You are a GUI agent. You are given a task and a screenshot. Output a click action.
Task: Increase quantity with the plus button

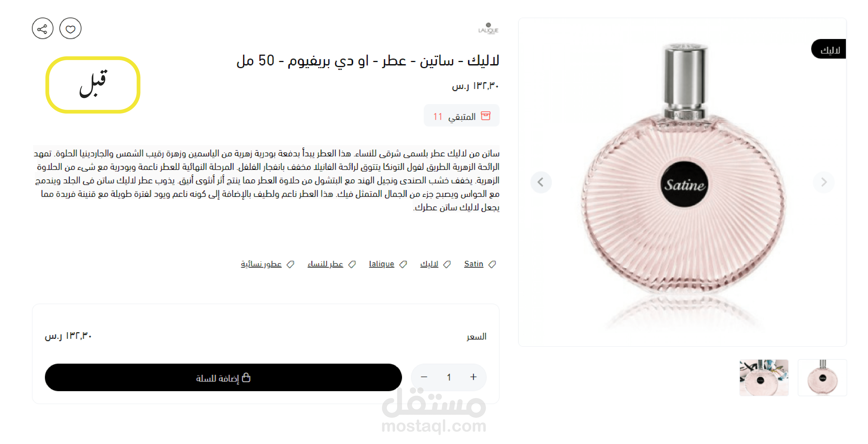[x=473, y=377]
